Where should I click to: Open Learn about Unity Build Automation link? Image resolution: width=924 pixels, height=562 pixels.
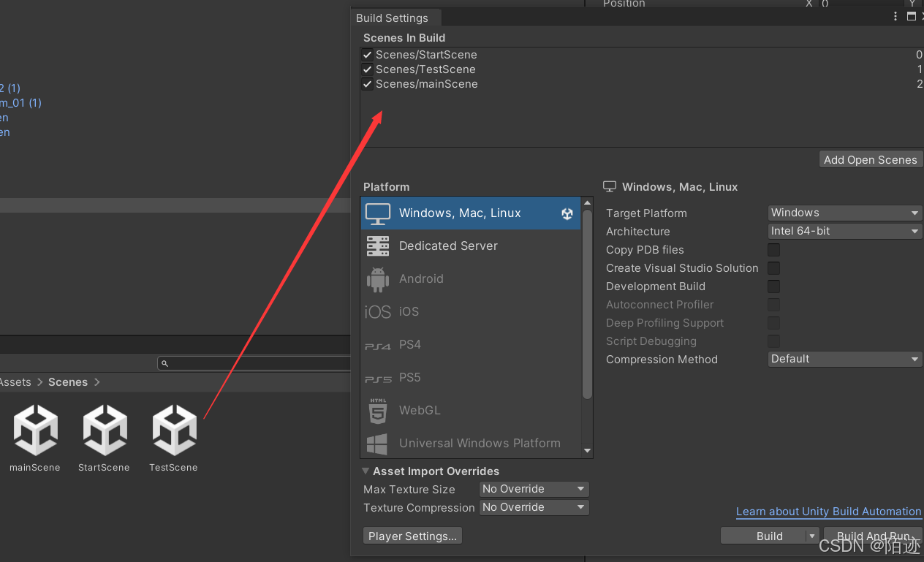[x=829, y=512]
